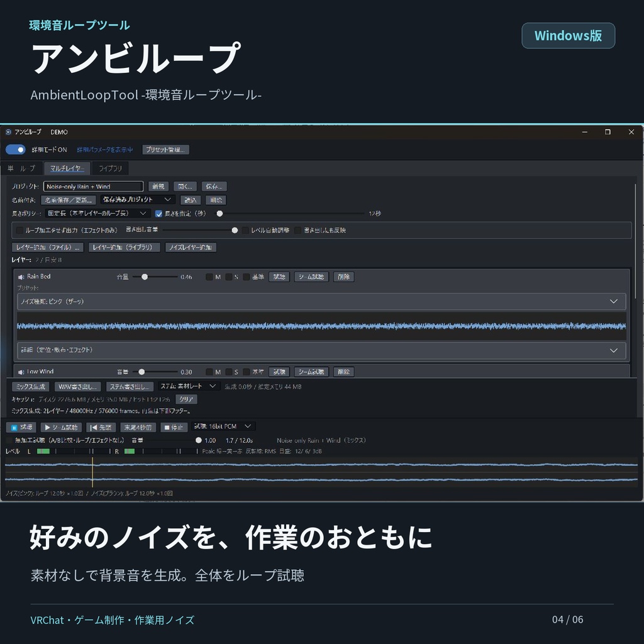Click the speaker icon beside Rain Bed
The width and height of the screenshot is (644, 644).
(21, 277)
